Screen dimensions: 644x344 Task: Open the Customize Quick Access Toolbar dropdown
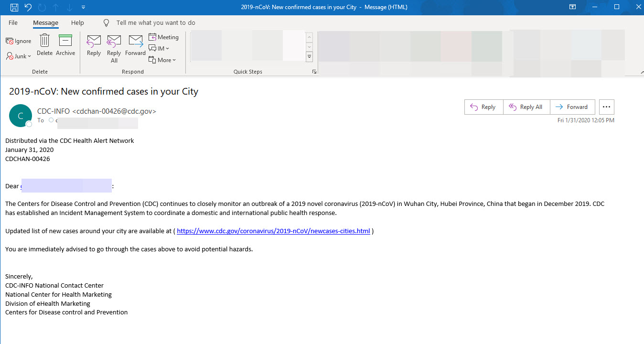[x=84, y=7]
